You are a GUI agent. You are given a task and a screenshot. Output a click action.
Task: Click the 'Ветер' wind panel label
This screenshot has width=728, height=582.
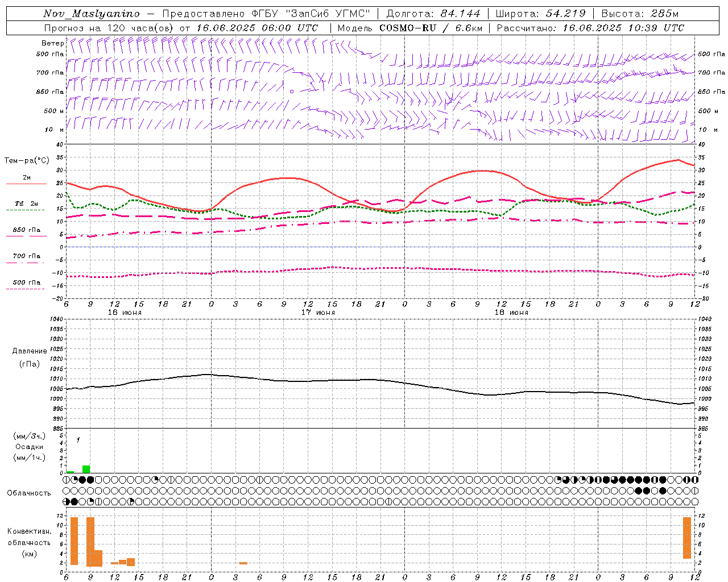[x=52, y=43]
